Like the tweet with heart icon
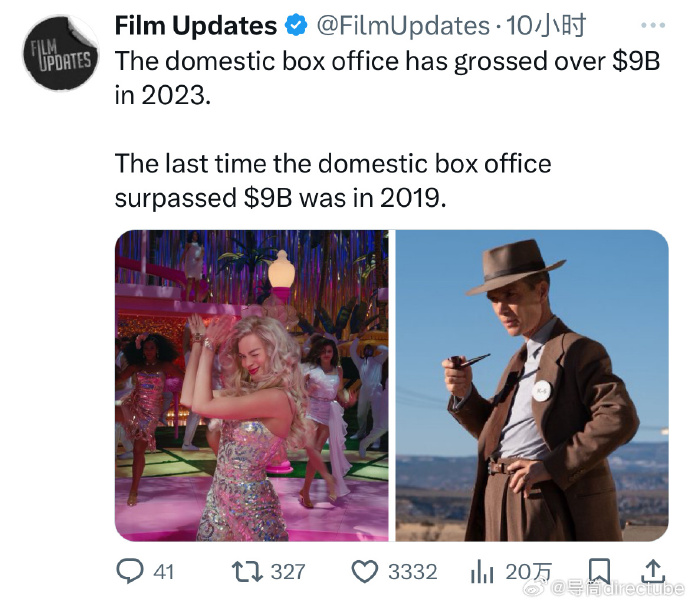This screenshot has height=603, width=690. (x=365, y=572)
